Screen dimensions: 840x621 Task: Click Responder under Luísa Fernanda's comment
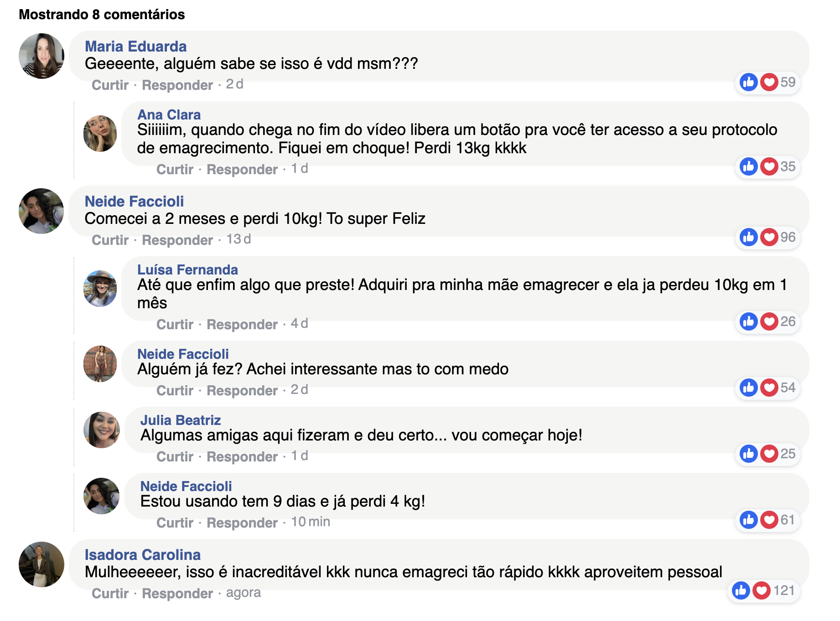click(x=242, y=325)
